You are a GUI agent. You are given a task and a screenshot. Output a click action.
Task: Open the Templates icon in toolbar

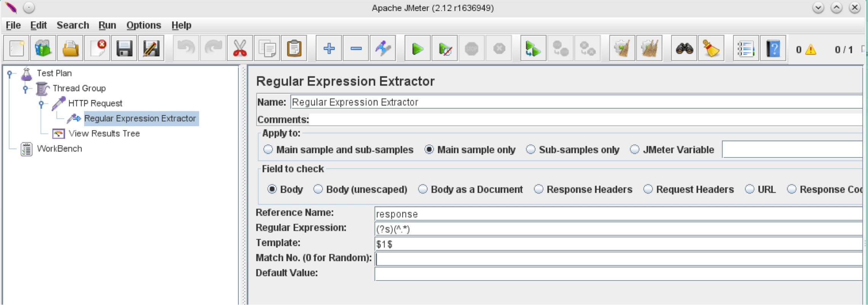(x=43, y=49)
